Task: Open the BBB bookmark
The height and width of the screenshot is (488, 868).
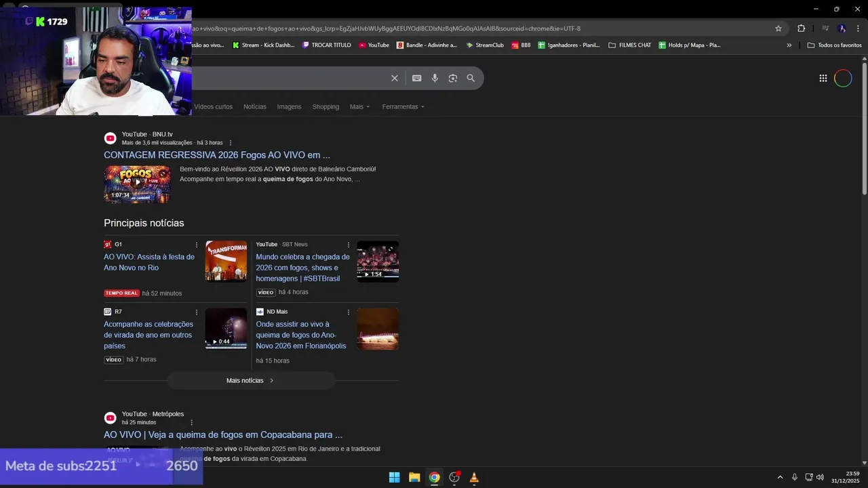Action: coord(521,45)
